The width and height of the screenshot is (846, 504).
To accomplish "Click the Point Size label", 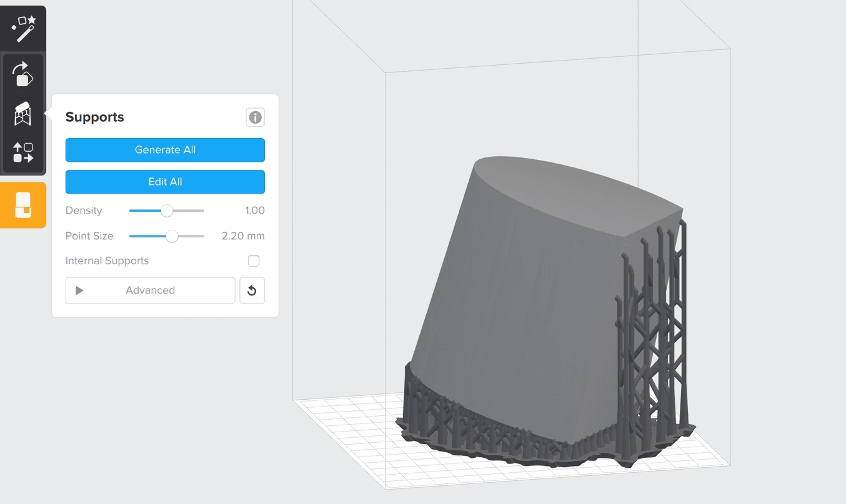I will 89,236.
